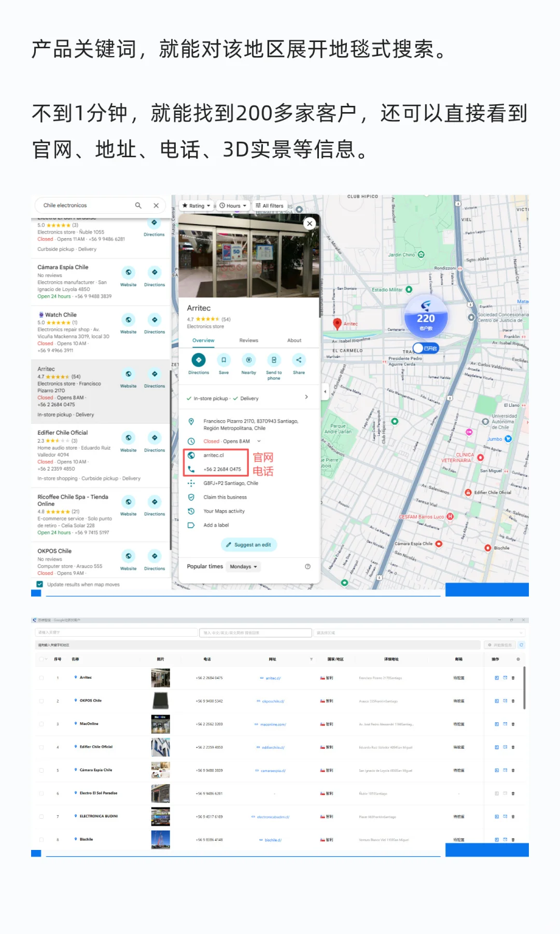Click the Popular times help icon

pyautogui.click(x=307, y=567)
